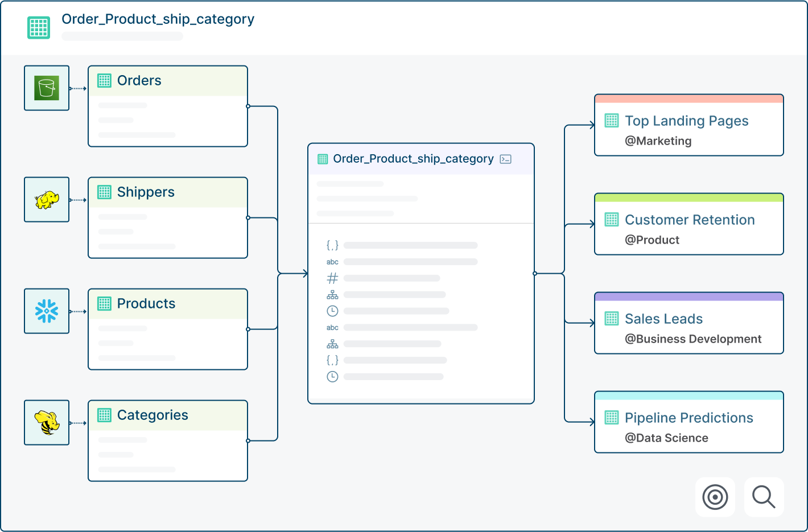
Task: Select the Pipeline Predictions card
Action: point(689,422)
